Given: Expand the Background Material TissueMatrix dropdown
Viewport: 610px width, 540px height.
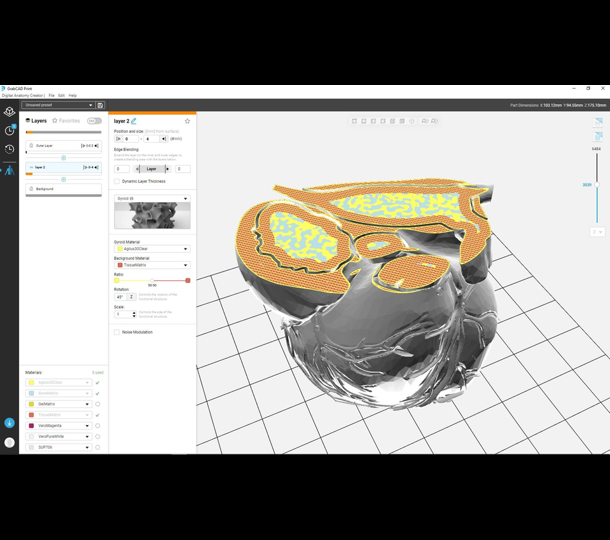Looking at the screenshot, I should [152, 265].
